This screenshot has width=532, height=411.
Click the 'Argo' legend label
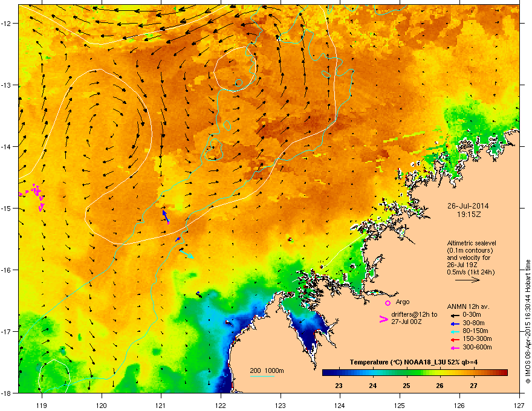[x=403, y=302]
